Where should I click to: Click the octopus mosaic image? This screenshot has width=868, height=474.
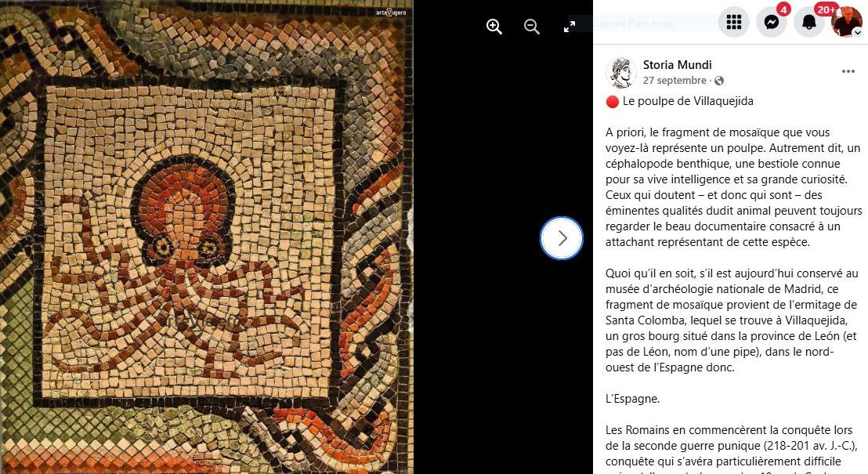point(207,237)
